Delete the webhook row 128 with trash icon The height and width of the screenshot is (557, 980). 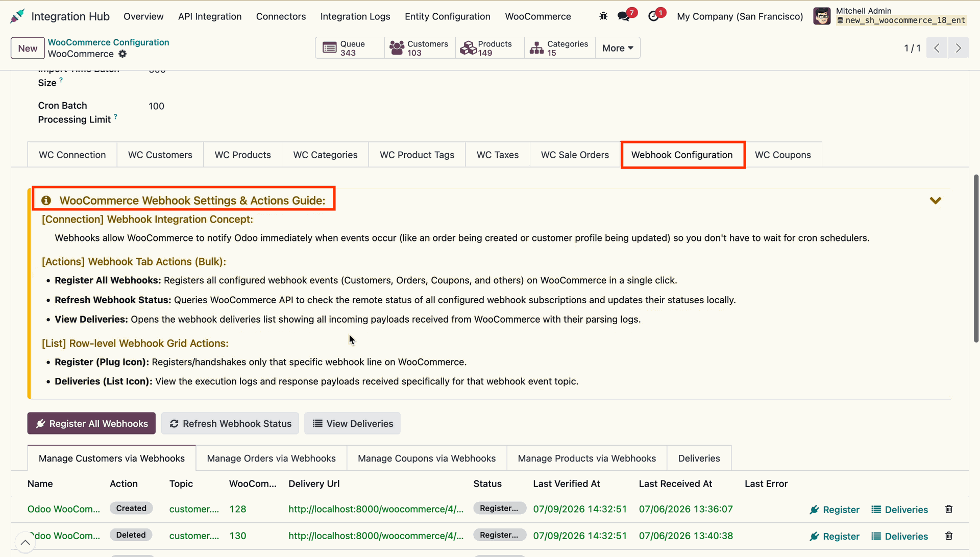click(949, 509)
